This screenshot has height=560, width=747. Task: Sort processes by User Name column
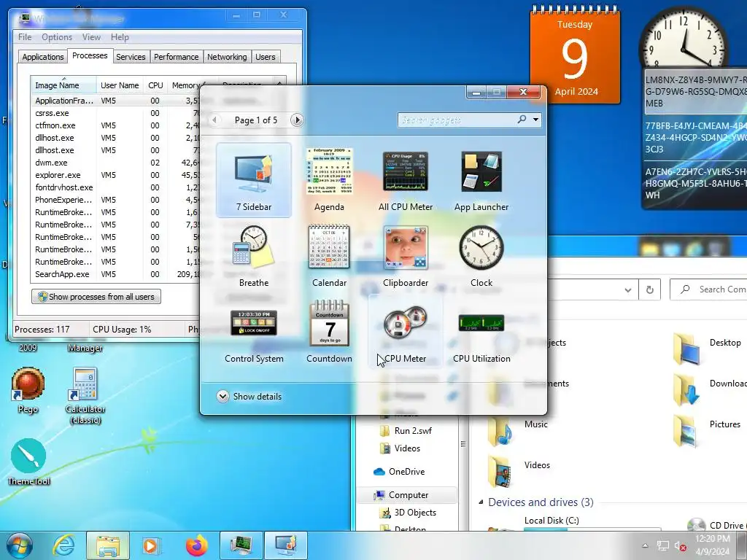(x=120, y=85)
